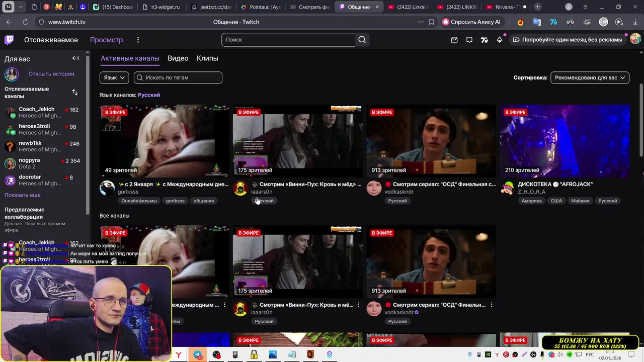The image size is (644, 362).
Task: Open newb1kk channel in sidebar
Action: pyautogui.click(x=42, y=146)
